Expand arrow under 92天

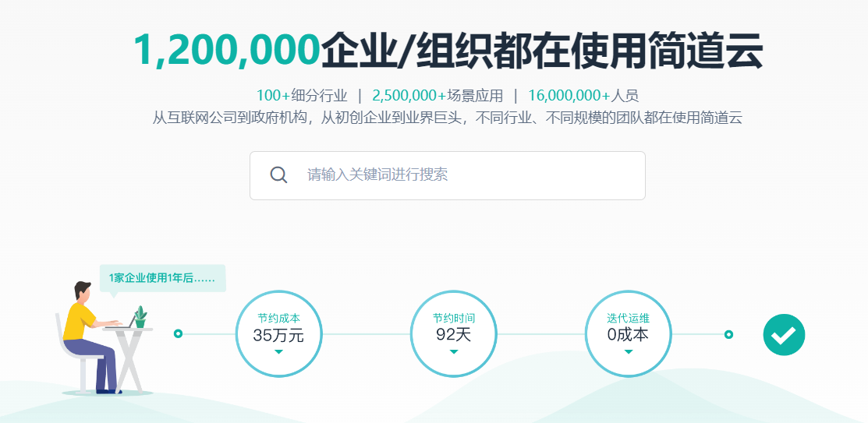pyautogui.click(x=453, y=351)
